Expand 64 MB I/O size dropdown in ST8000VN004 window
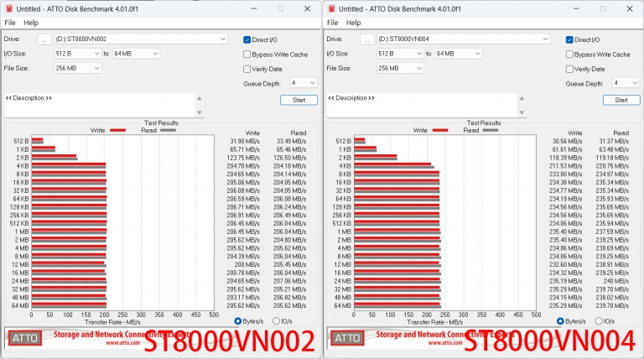Screen dimensions: 644x359 (459, 54)
